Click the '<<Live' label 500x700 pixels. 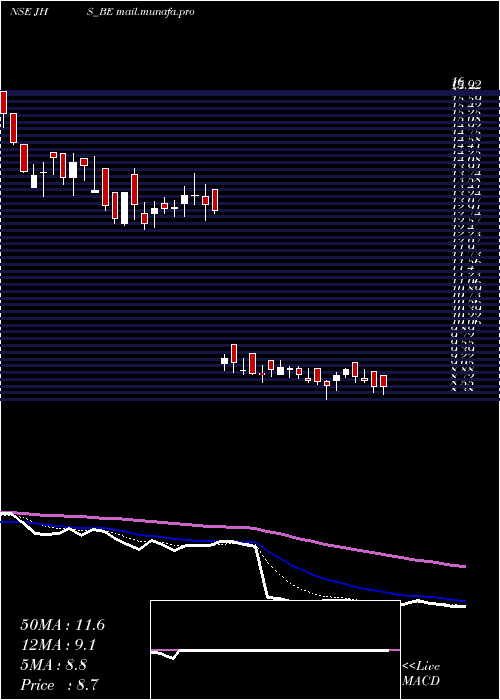[x=421, y=667]
